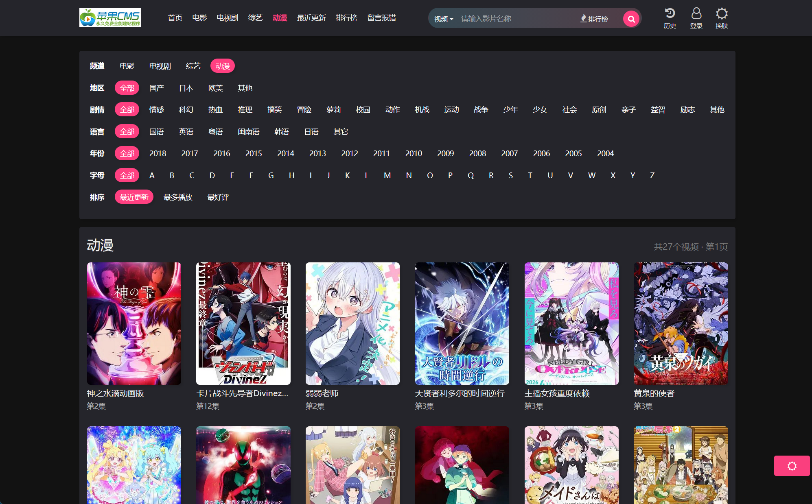
Task: Open the 黄泉的使者 poster thumbnail
Action: 681,323
